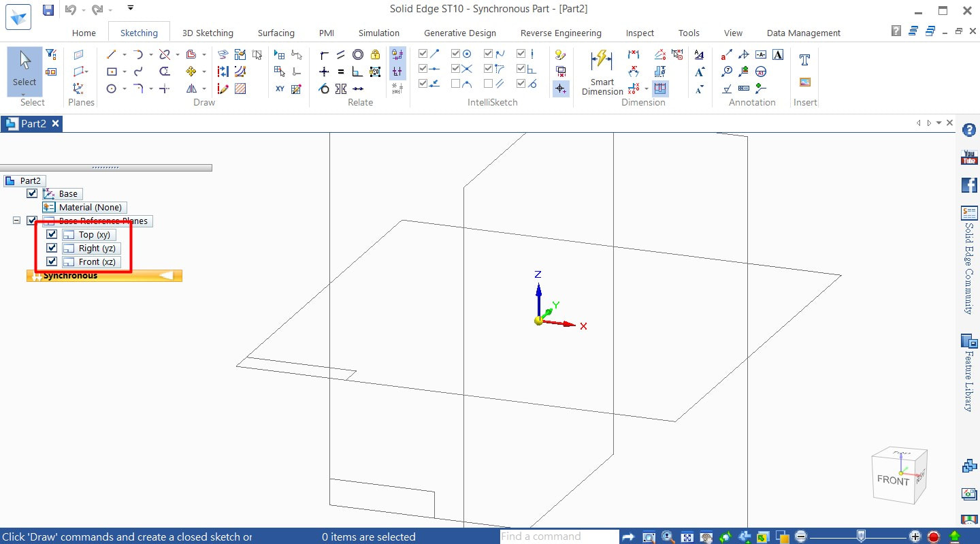980x544 pixels.
Task: Select the Line drawing tool
Action: click(112, 54)
